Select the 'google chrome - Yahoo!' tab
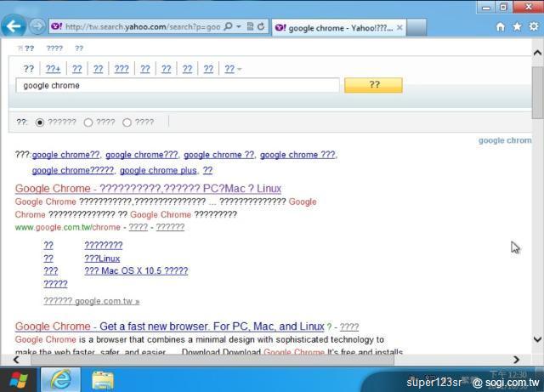Image resolution: width=544 pixels, height=392 pixels. click(338, 28)
